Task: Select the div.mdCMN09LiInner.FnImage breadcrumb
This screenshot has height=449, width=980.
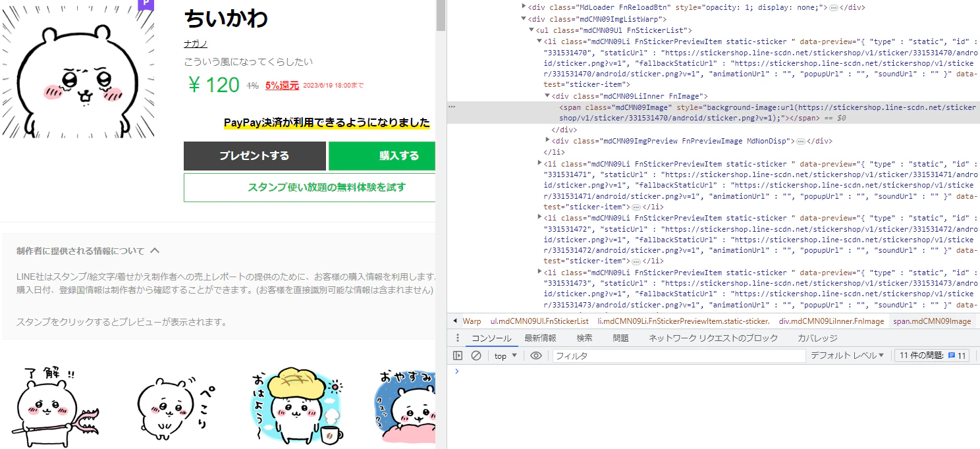Action: pyautogui.click(x=831, y=321)
